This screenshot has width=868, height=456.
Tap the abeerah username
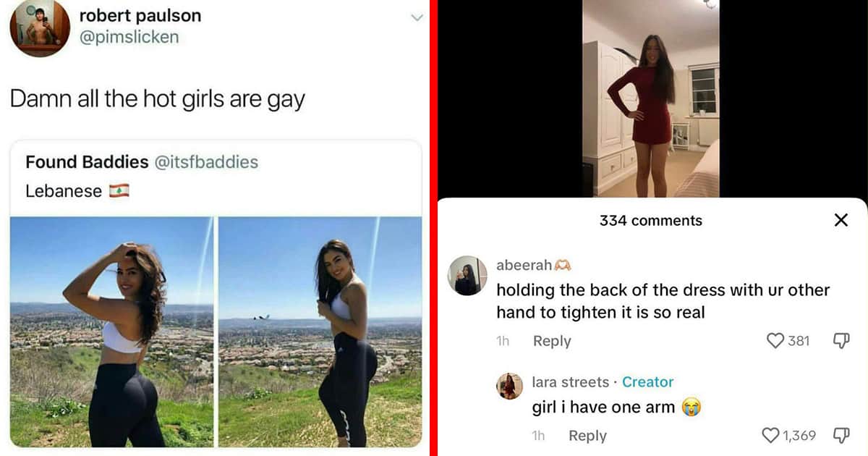point(524,266)
